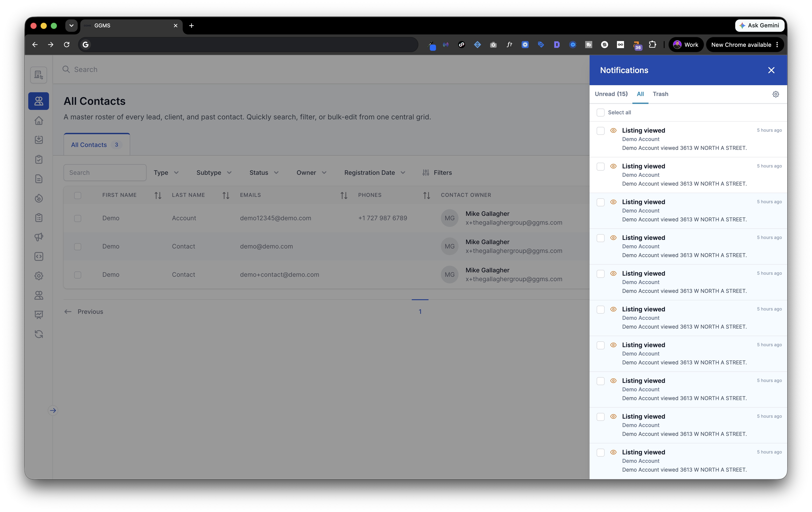Click the sync refresh sidebar icon
Screen dimensions: 812x512
39,334
